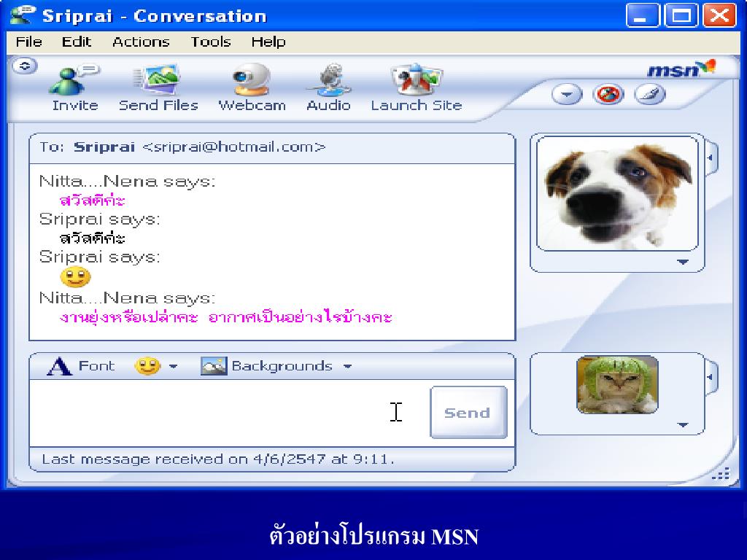Image resolution: width=747 pixels, height=560 pixels.
Task: Open the Tools menu
Action: (x=211, y=42)
